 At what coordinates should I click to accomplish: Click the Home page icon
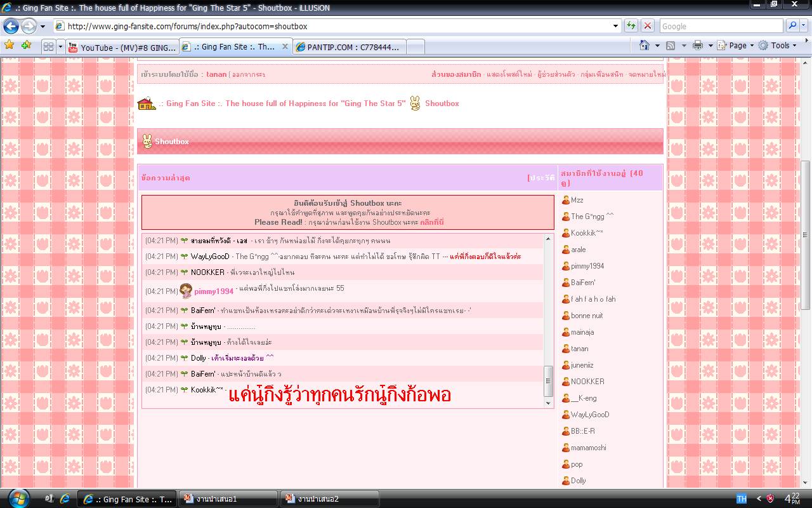coord(645,45)
